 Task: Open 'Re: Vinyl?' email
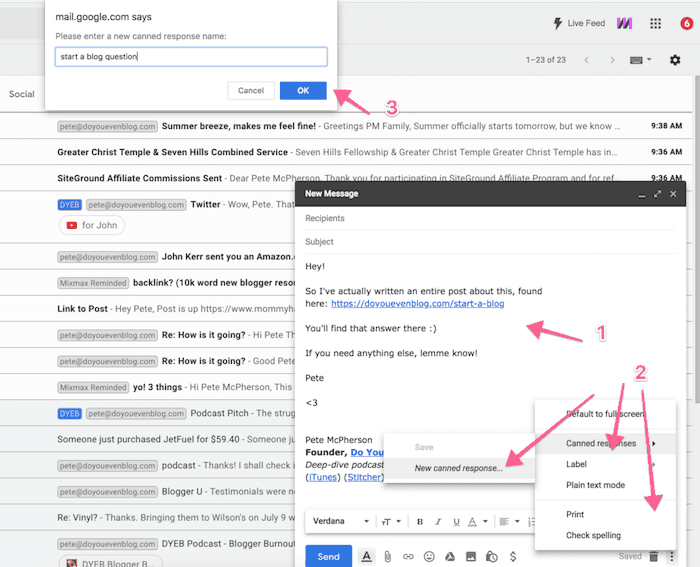point(147,518)
